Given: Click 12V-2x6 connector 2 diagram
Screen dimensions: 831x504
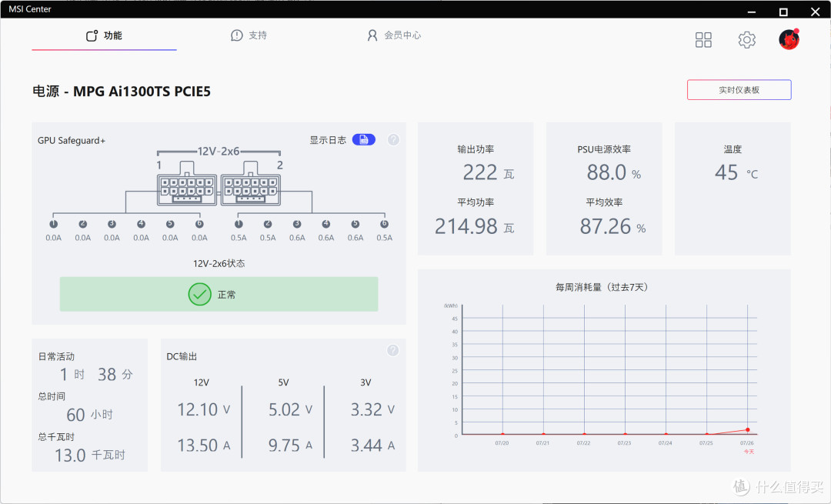Looking at the screenshot, I should [251, 183].
